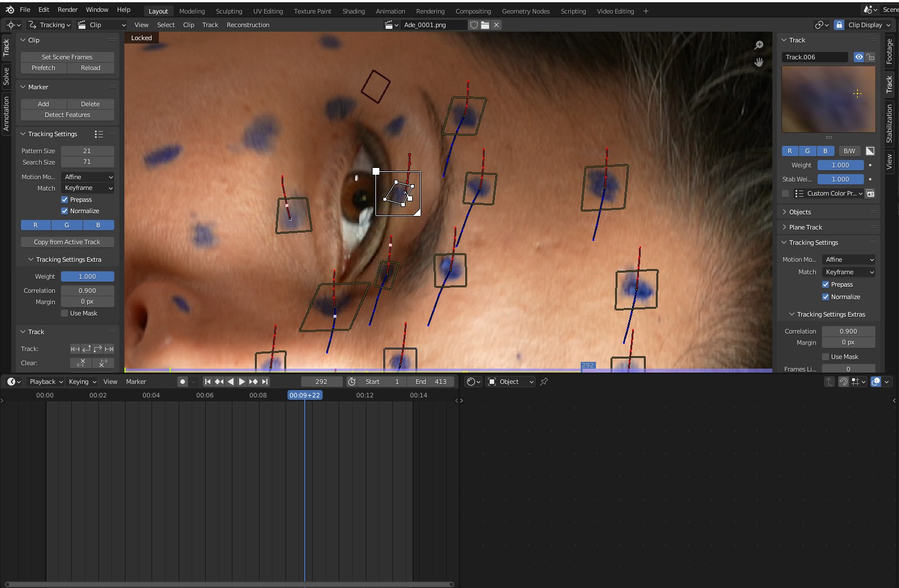Click the zoom magnifier icon in clip viewport

759,45
